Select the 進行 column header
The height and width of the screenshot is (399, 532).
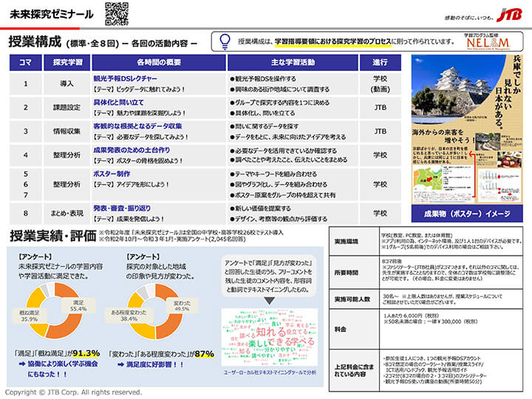coord(380,62)
